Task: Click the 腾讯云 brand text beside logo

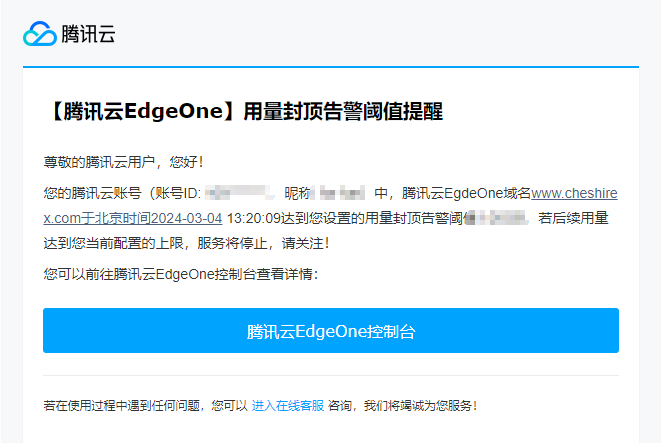Action: pyautogui.click(x=88, y=34)
